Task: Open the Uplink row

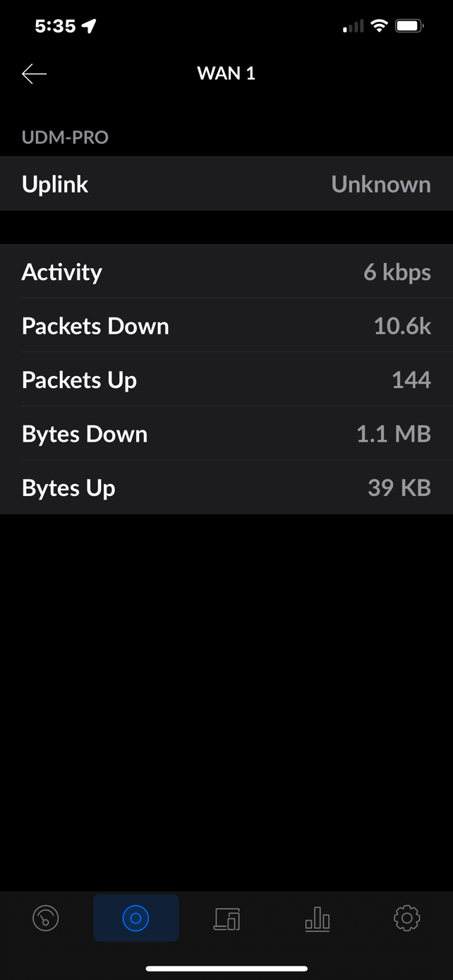Action: click(x=226, y=184)
